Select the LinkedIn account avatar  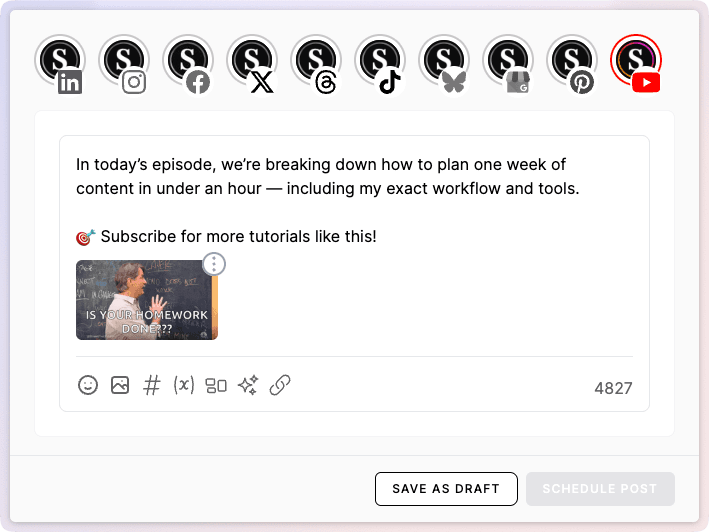point(60,61)
